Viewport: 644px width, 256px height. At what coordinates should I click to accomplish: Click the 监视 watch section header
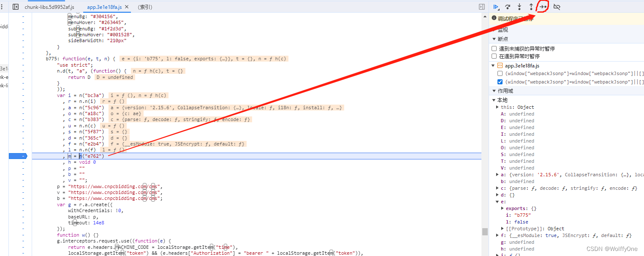pyautogui.click(x=503, y=30)
